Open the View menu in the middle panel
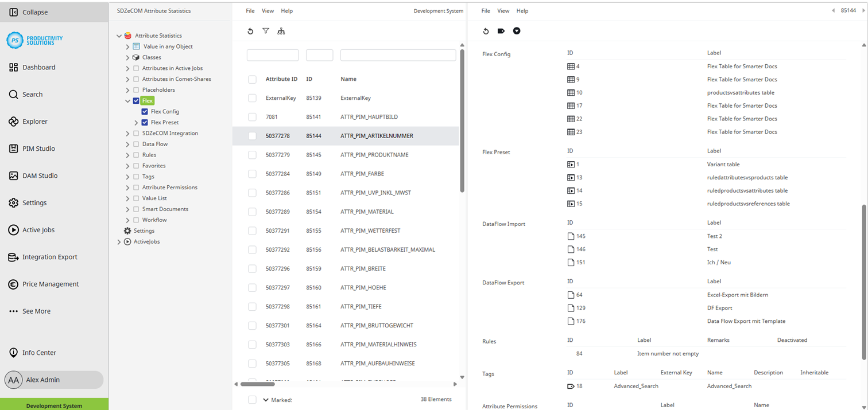The width and height of the screenshot is (868, 410). 268,10
